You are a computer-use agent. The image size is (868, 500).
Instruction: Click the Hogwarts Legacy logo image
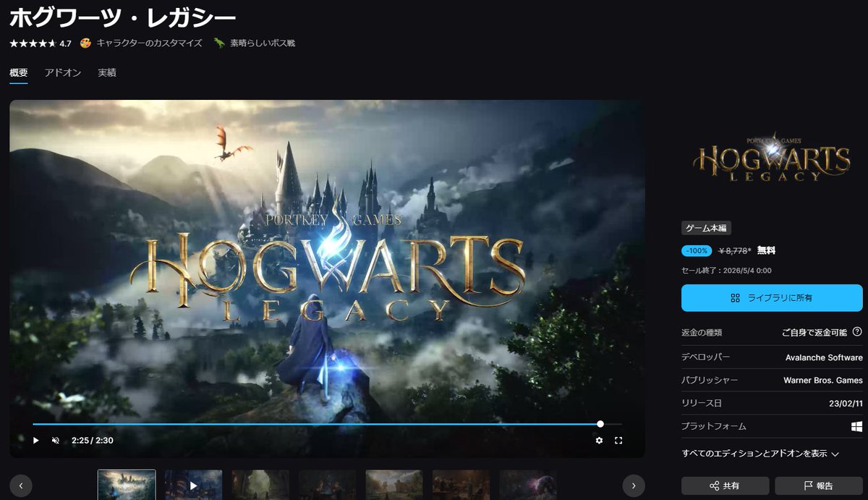click(772, 156)
